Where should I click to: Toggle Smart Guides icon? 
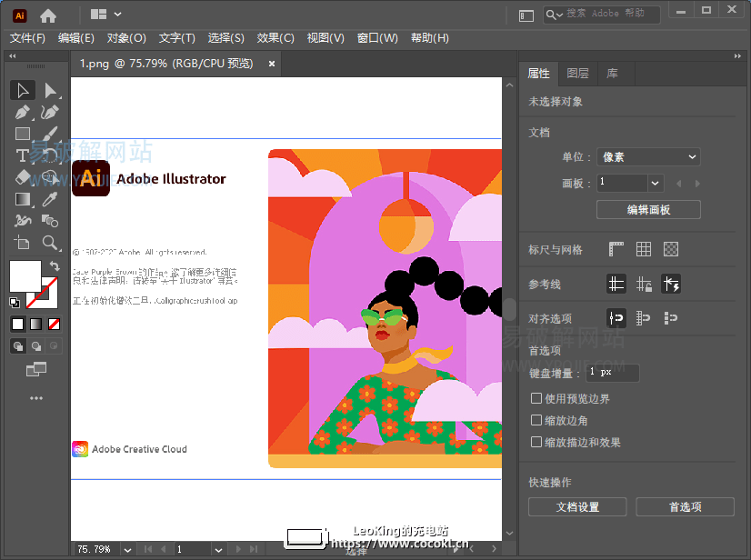[671, 284]
